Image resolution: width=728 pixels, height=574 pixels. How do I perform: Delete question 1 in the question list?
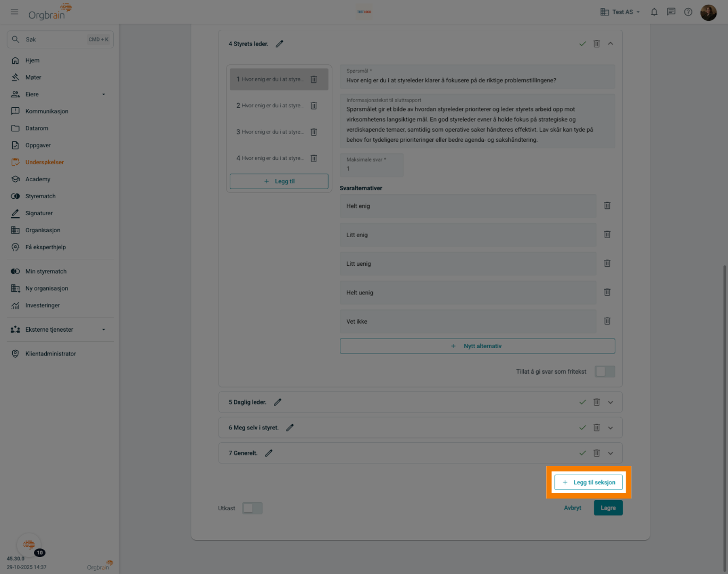click(314, 79)
